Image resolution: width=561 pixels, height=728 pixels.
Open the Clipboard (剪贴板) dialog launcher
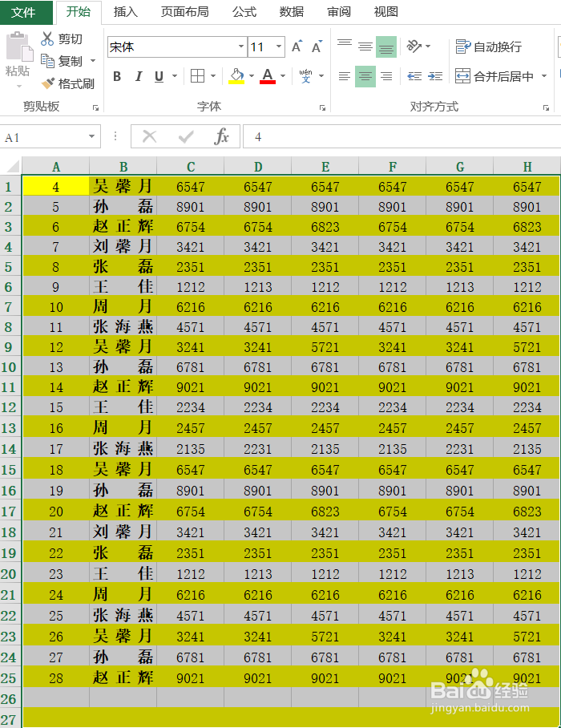(95, 107)
